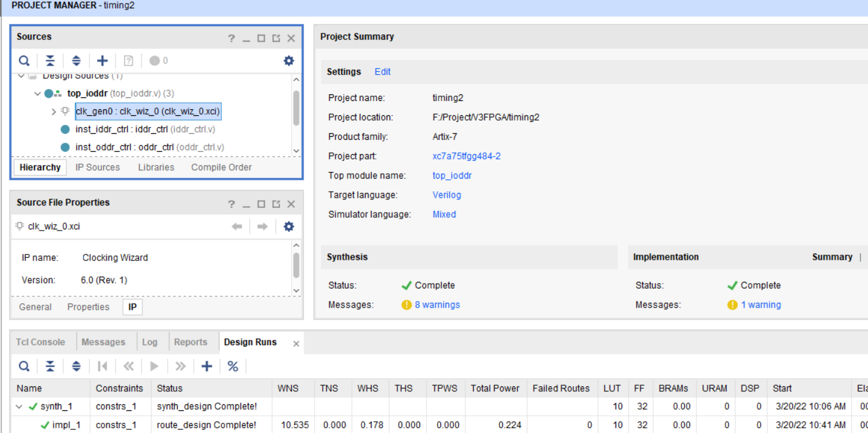This screenshot has height=433, width=868.
Task: Open the IP Sources tab
Action: coord(97,167)
